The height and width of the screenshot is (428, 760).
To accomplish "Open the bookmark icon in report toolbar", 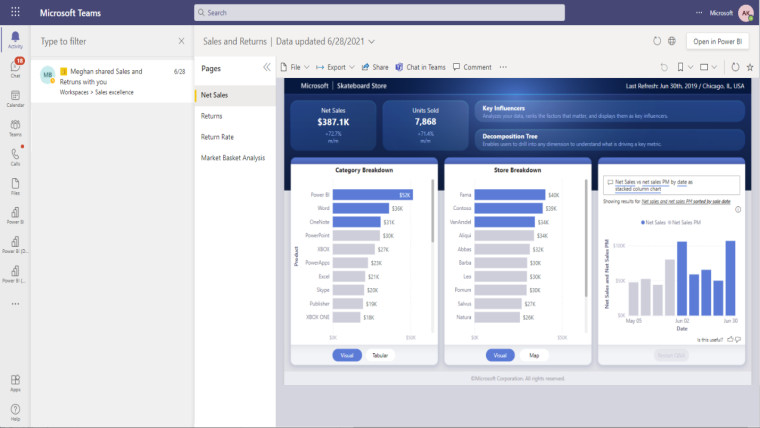I will click(x=681, y=67).
